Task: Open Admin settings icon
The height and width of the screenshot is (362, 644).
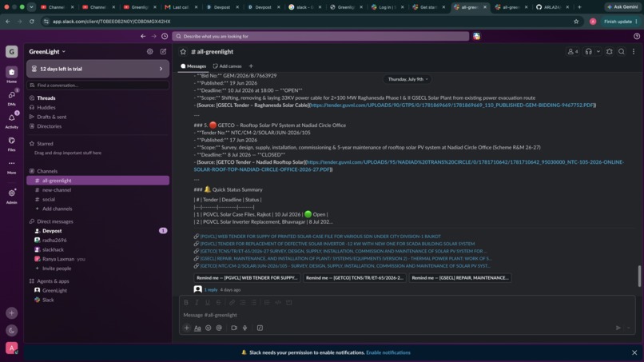Action: [x=11, y=196]
